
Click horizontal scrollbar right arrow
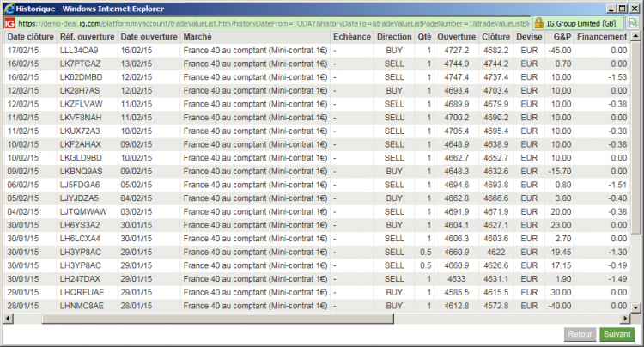[625, 319]
